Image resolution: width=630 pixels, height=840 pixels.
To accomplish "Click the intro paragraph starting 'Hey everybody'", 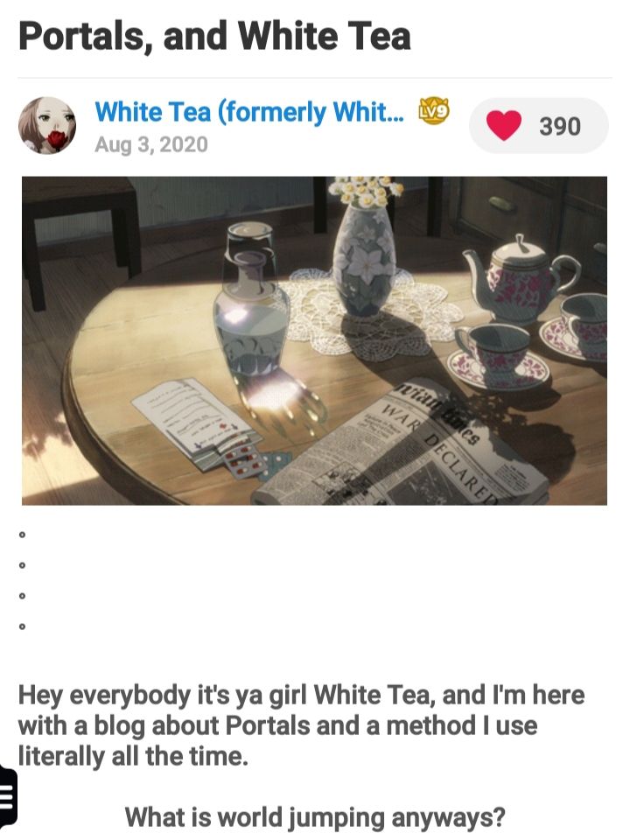I will [x=301, y=725].
